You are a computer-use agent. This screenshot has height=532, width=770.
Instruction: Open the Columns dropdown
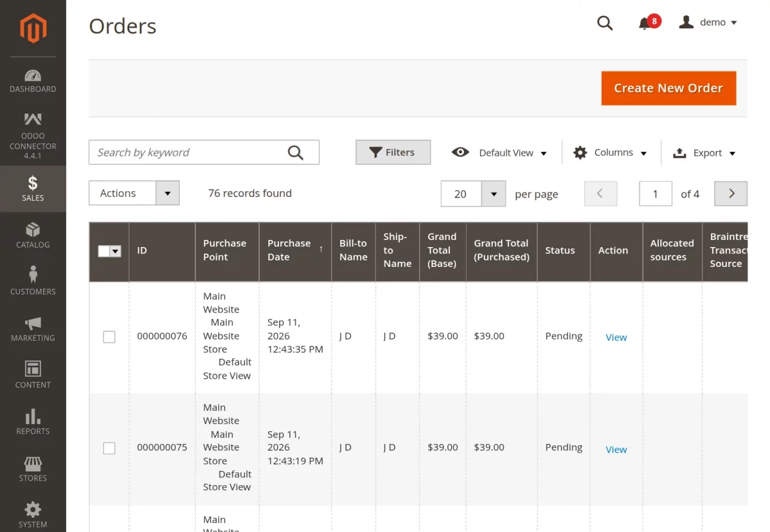click(x=610, y=153)
